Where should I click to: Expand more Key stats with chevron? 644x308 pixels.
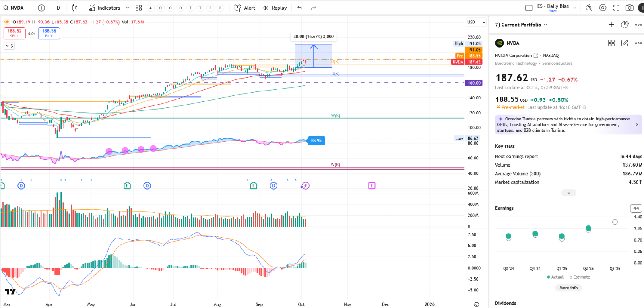(568, 193)
